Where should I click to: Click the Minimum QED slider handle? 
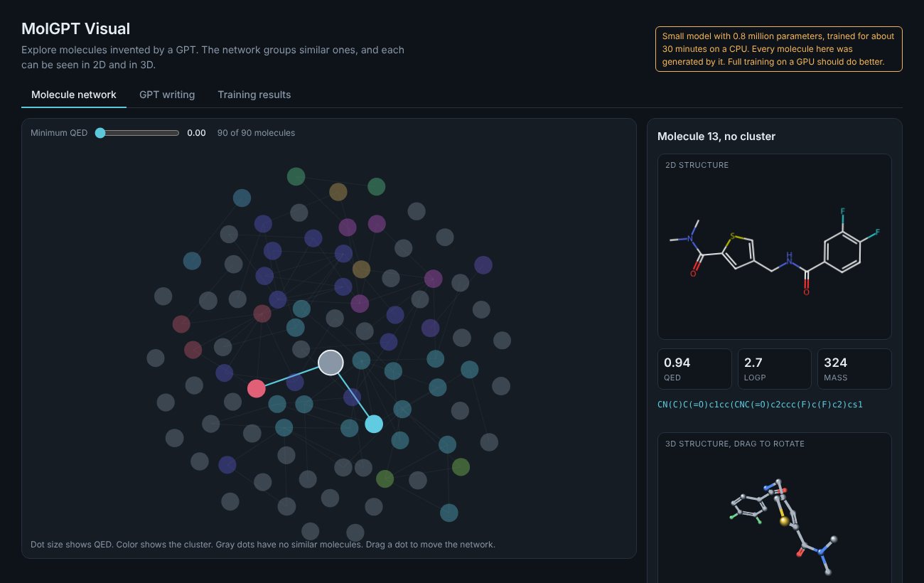click(100, 133)
